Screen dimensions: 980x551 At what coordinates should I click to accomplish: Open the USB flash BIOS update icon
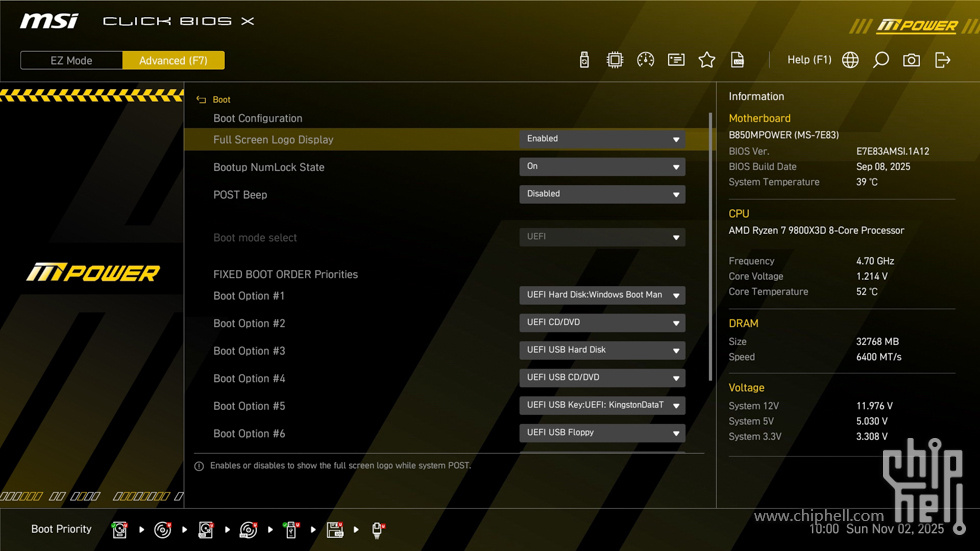(584, 60)
